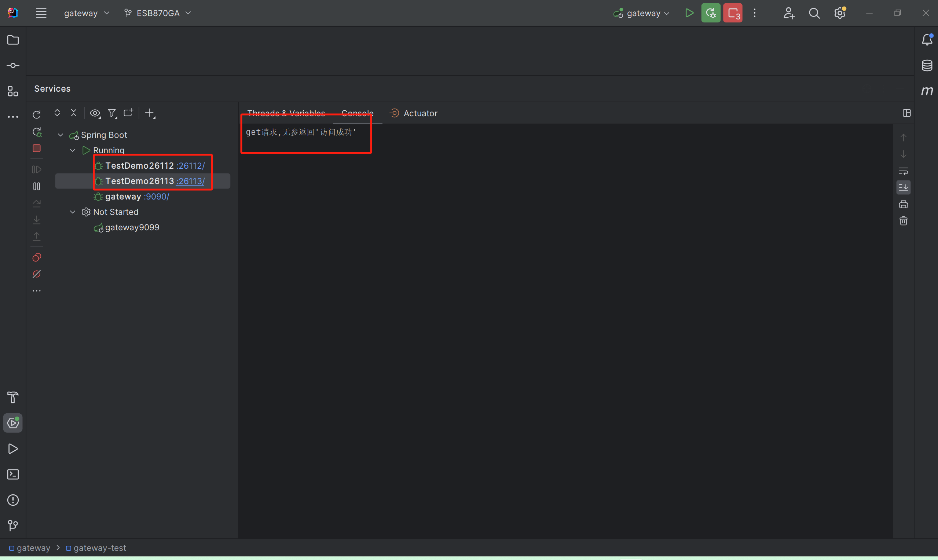Click the Pause Program icon

[x=37, y=186]
